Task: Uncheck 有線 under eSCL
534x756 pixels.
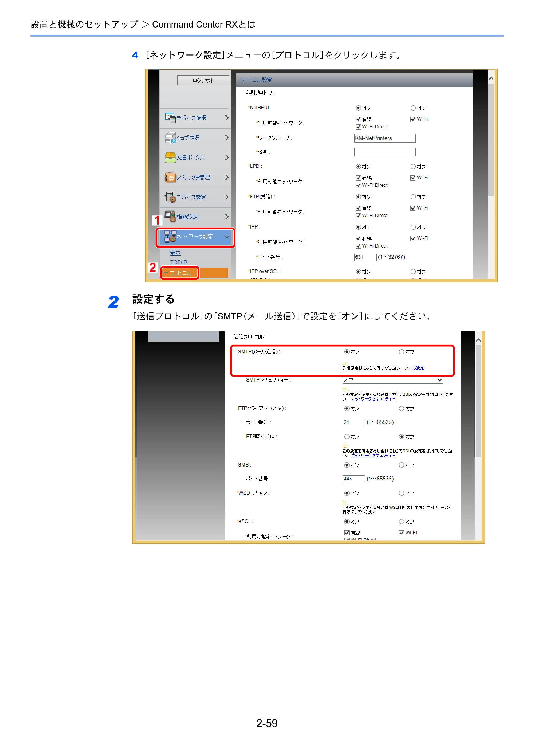Action: (346, 533)
